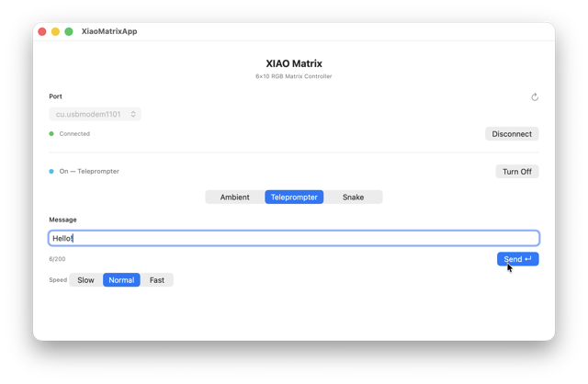Set speed to Slow
The image size is (588, 384).
pyautogui.click(x=85, y=280)
